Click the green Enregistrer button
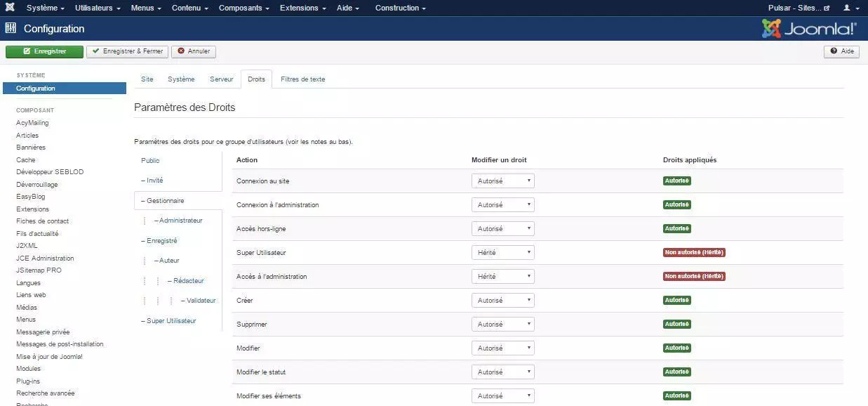 tap(44, 51)
